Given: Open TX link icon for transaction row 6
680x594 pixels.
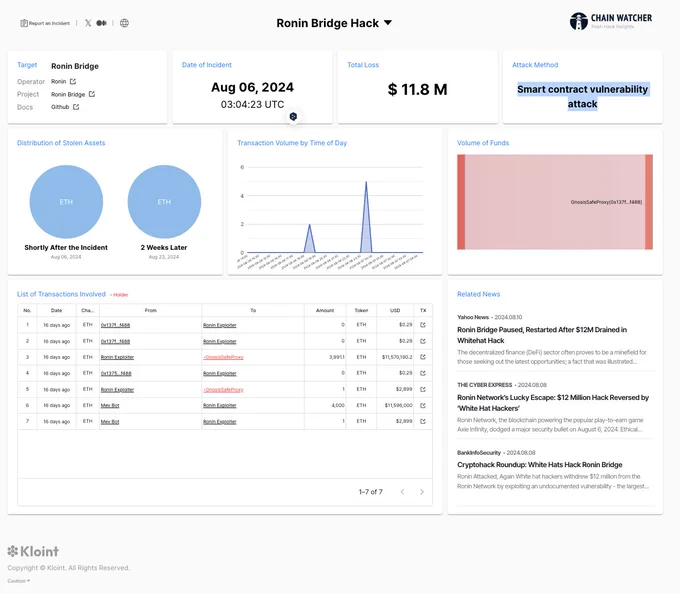Looking at the screenshot, I should pyautogui.click(x=423, y=405).
